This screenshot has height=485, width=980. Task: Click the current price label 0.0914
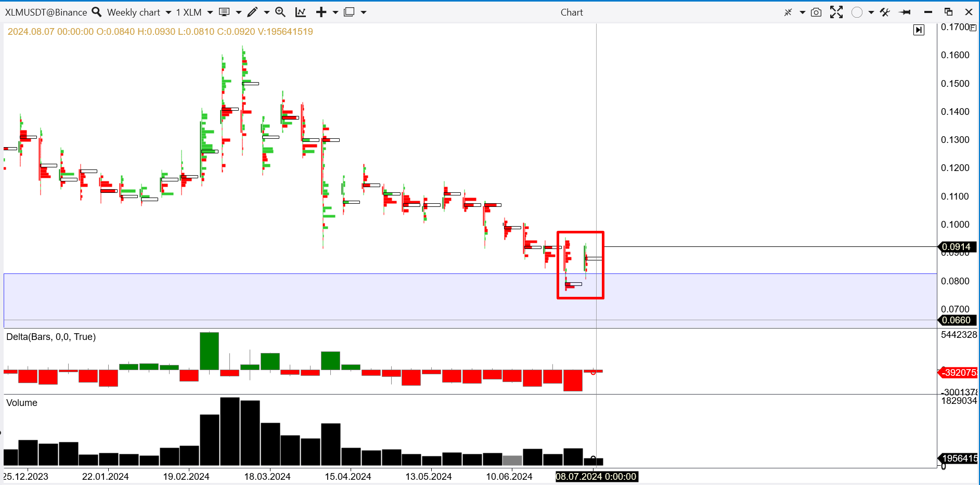click(x=956, y=247)
